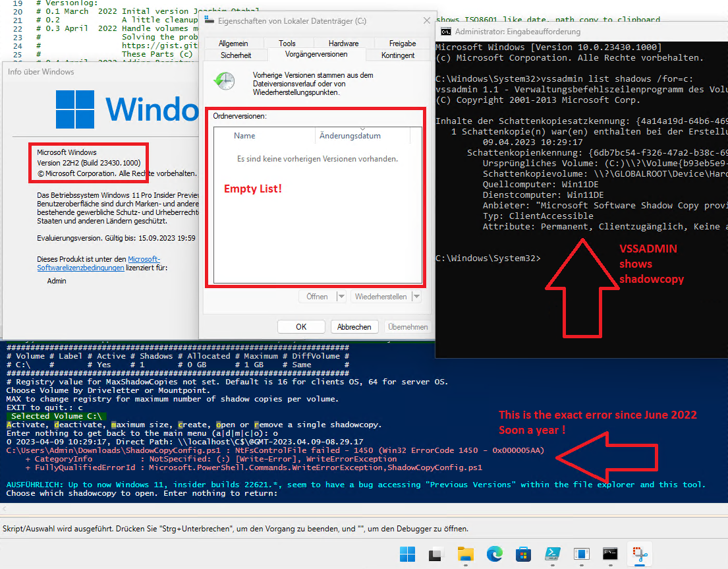Image resolution: width=728 pixels, height=569 pixels.
Task: Click the 'Skript/Auswahl wird ausgeführt' status bar
Action: [235, 529]
